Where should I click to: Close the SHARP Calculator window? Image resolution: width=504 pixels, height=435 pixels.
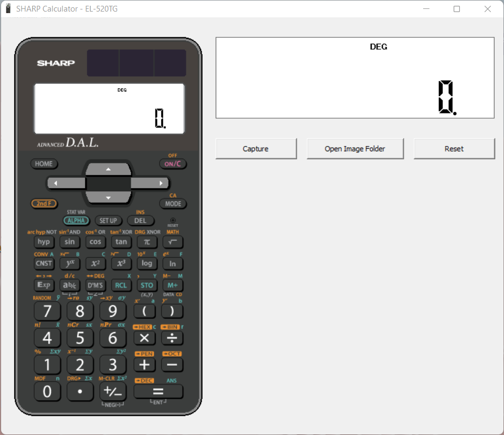(487, 9)
